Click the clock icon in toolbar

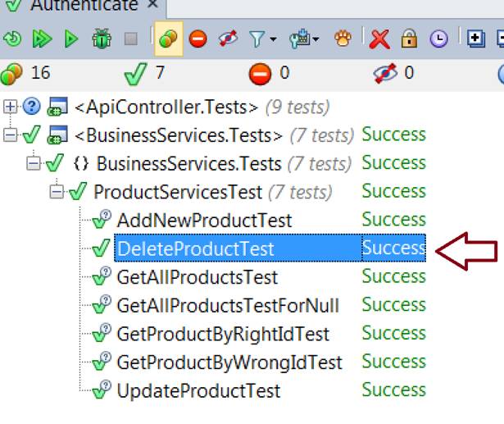click(x=440, y=38)
